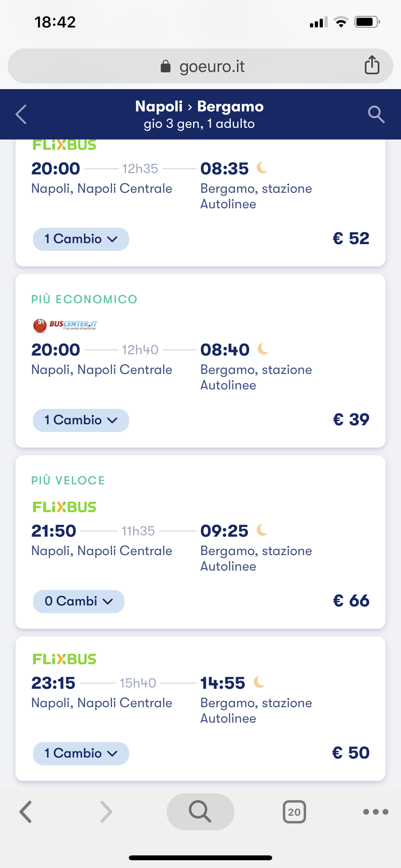
Task: Tap the browser forward navigation arrow
Action: pyautogui.click(x=106, y=812)
